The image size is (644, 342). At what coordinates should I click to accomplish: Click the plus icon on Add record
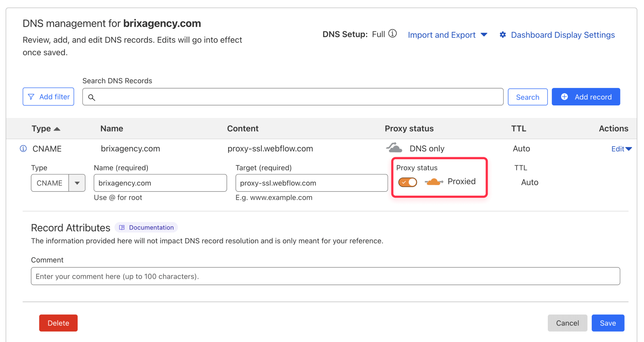[564, 97]
